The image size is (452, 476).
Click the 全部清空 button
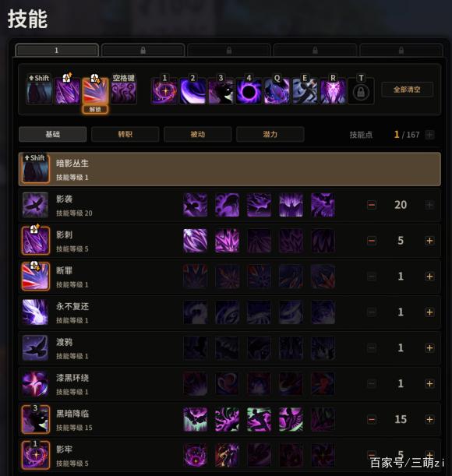(x=407, y=90)
